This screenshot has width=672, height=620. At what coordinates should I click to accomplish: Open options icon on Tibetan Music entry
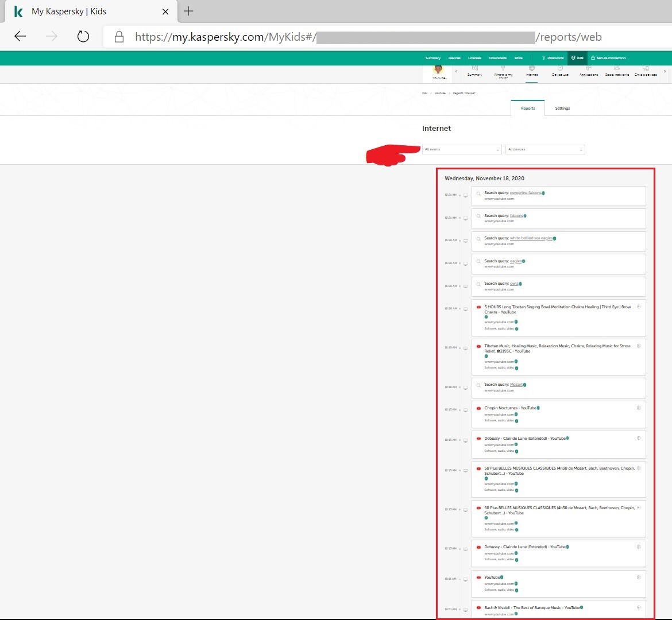pos(639,346)
